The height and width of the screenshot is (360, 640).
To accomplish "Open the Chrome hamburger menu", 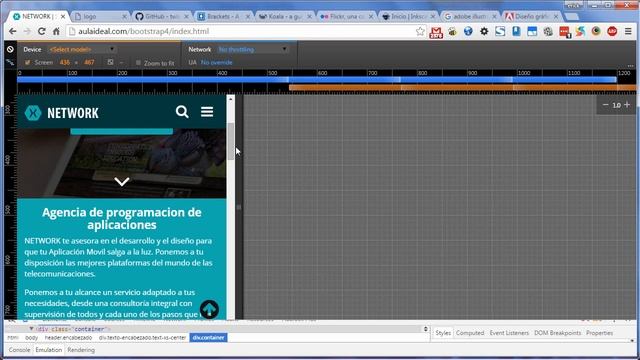I will point(628,31).
